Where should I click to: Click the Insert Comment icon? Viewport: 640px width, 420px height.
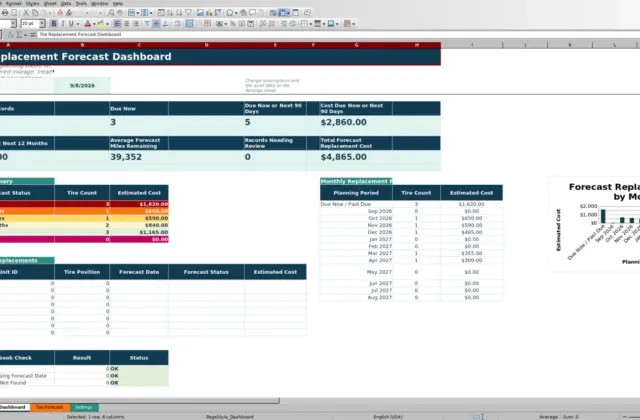pos(253,13)
